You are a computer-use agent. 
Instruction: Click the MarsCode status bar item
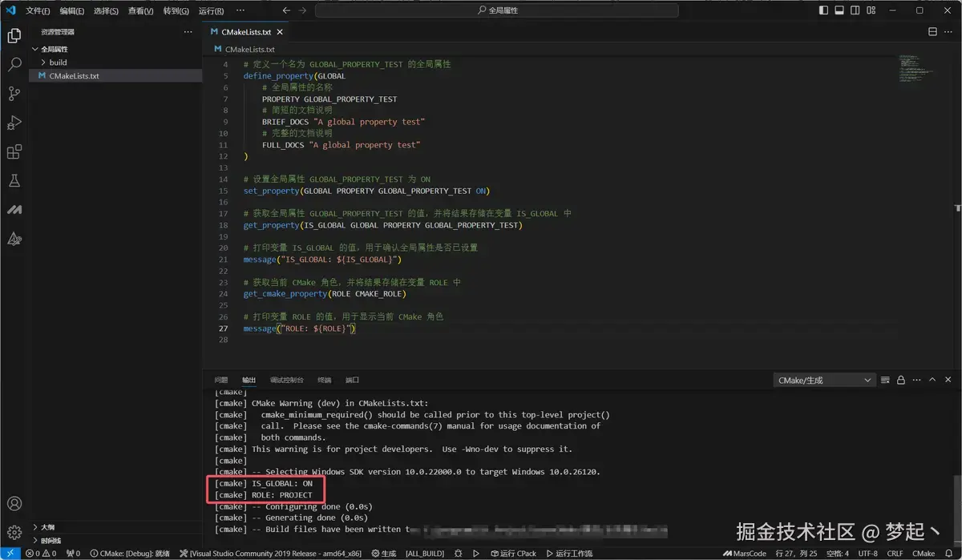[743, 554]
